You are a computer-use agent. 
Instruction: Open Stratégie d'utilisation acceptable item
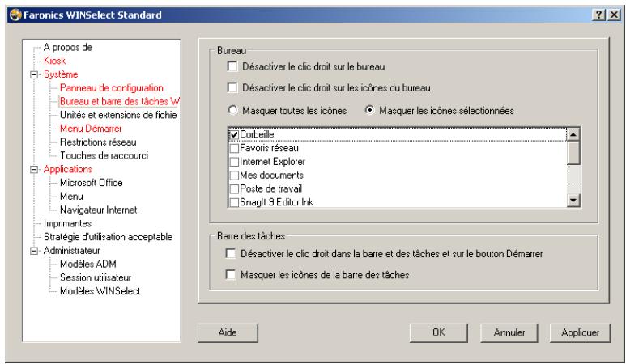coord(108,237)
